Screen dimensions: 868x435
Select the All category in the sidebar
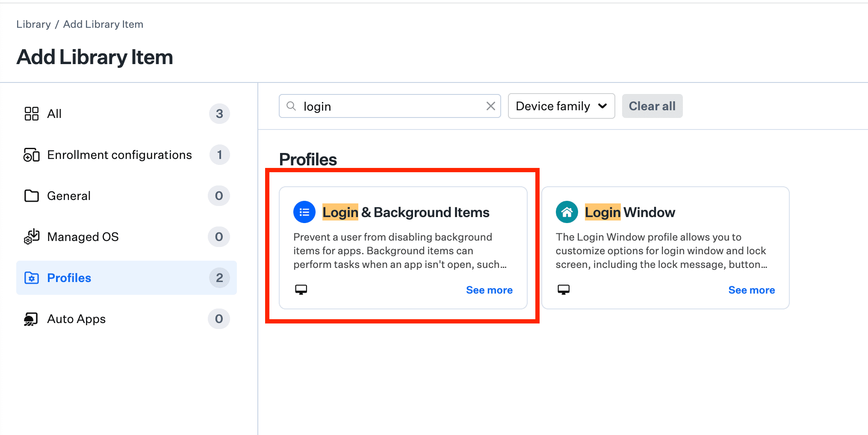click(x=54, y=114)
